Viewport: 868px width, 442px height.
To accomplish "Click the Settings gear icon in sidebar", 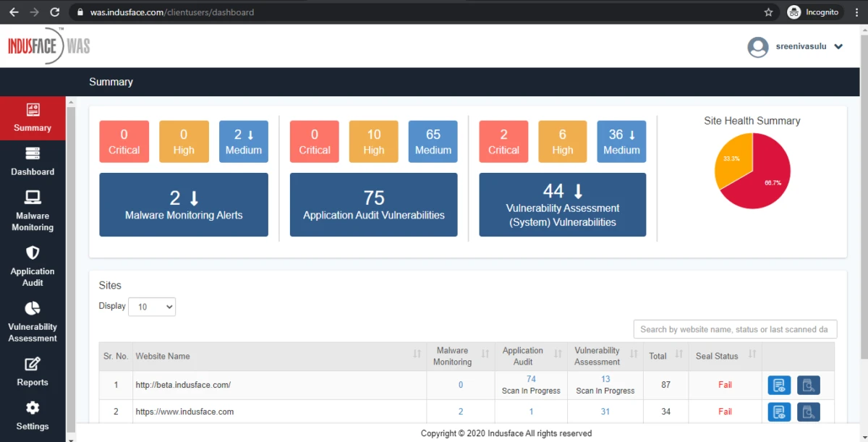I will coord(33,407).
